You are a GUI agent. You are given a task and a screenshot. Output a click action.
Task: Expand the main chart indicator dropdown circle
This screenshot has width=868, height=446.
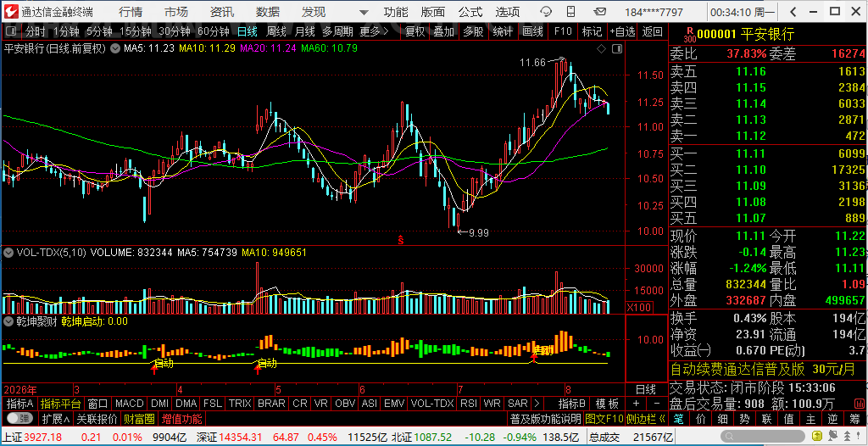[x=115, y=48]
